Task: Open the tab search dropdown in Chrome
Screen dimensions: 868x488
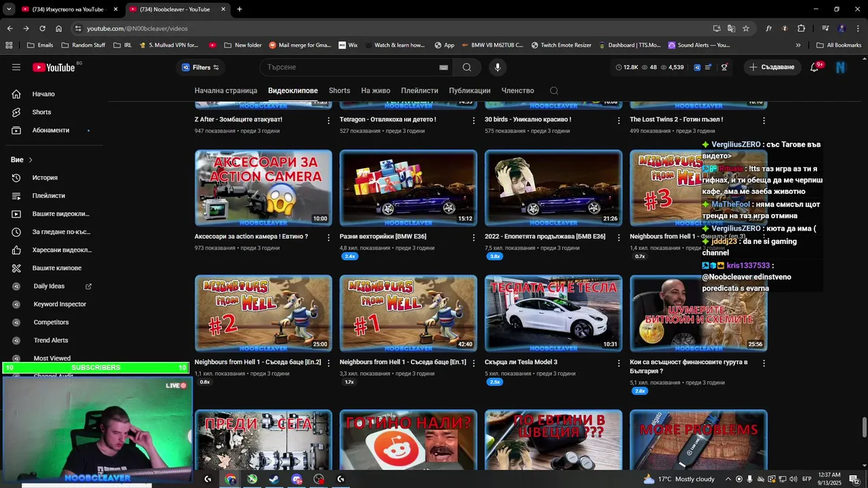Action: (9, 9)
